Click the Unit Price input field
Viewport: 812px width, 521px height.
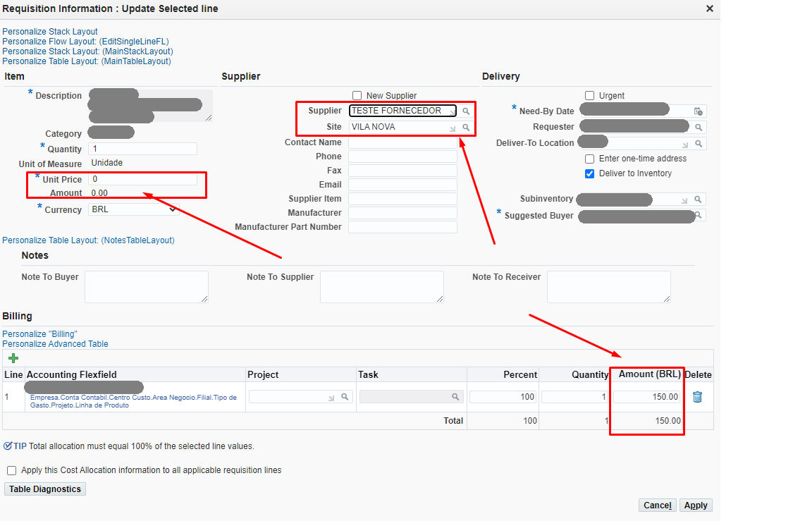coord(142,179)
